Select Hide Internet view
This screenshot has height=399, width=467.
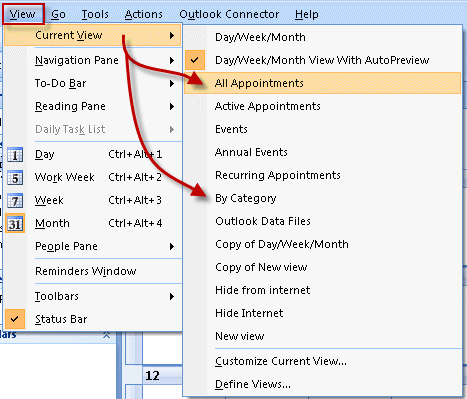323,313
